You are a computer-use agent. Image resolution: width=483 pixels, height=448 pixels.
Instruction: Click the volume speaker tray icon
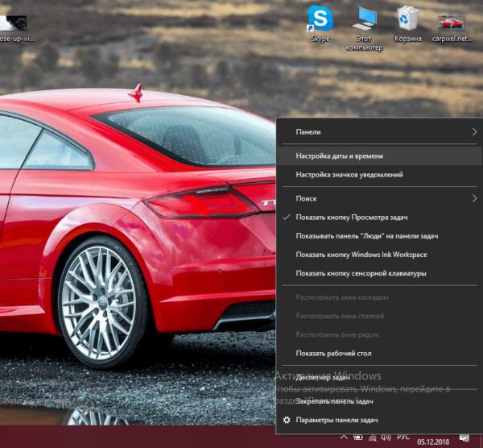pos(386,438)
